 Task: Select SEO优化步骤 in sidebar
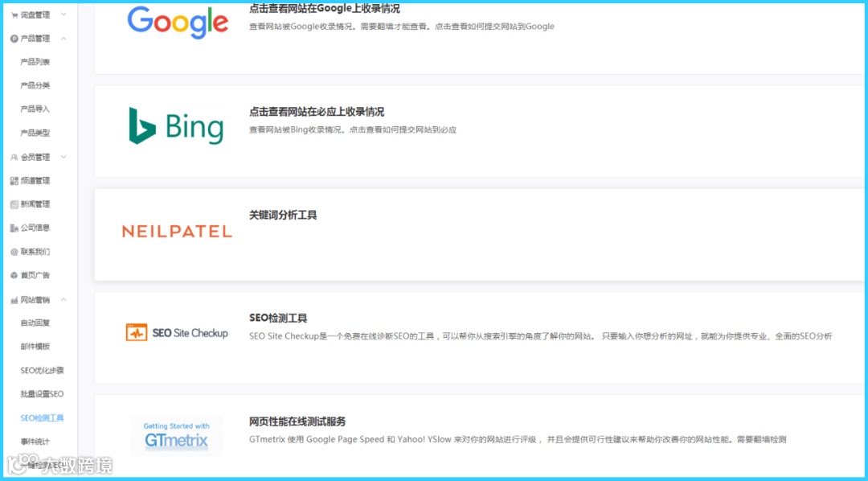click(42, 370)
